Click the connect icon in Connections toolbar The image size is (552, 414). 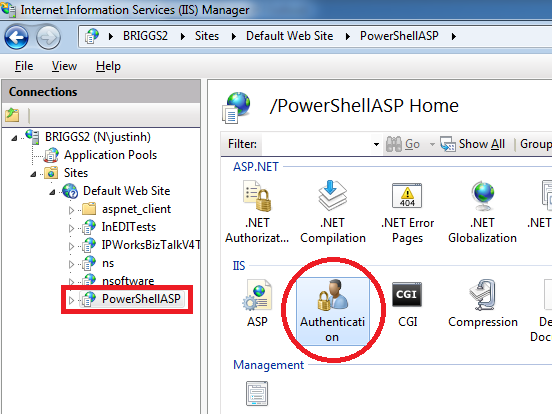click(x=12, y=115)
